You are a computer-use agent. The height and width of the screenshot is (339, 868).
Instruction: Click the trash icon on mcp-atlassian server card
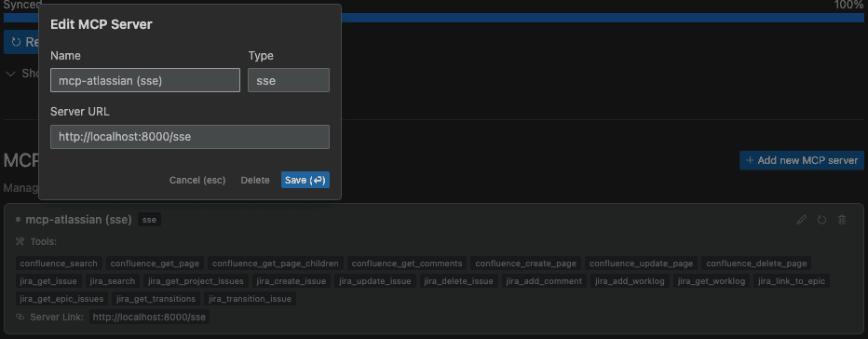[842, 220]
